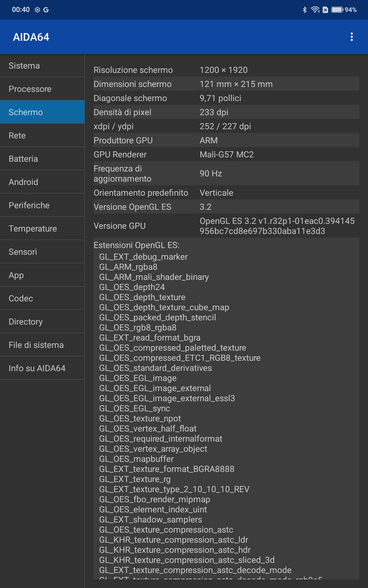Tap the GL_ARM_mali_shader_binary line
Screen dimensions: 368x588
point(154,277)
